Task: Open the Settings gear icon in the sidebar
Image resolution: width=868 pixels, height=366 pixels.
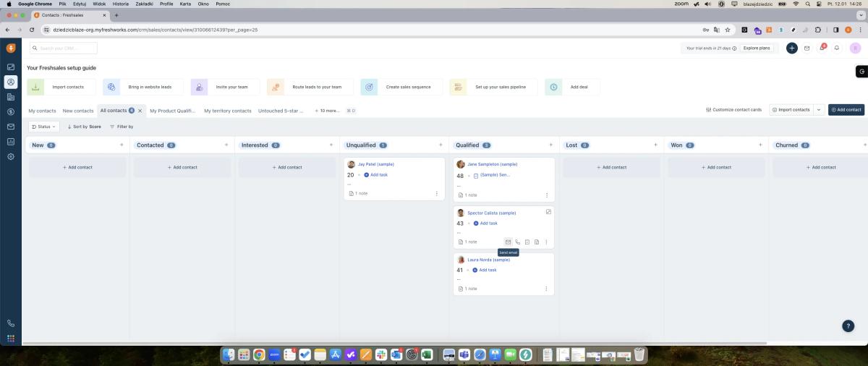Action: coord(11,156)
